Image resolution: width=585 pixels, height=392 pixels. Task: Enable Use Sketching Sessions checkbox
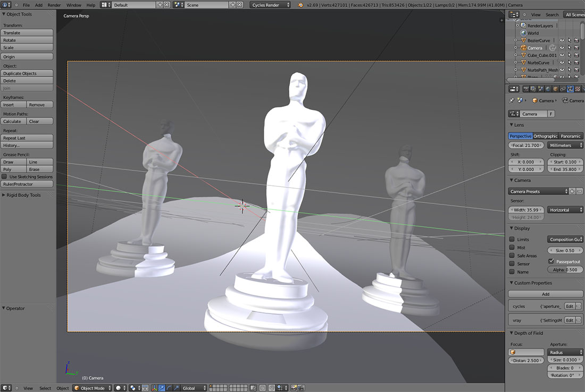pos(4,177)
